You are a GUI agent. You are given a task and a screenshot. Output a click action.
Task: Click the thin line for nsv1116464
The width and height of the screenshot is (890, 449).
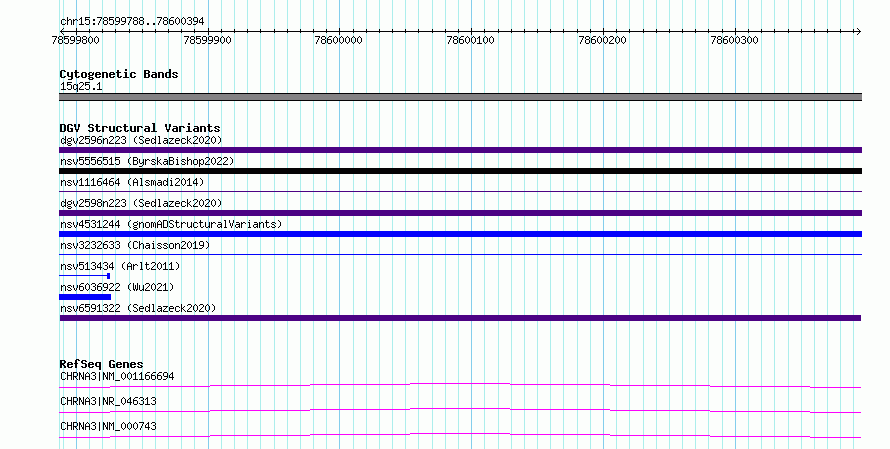point(460,192)
